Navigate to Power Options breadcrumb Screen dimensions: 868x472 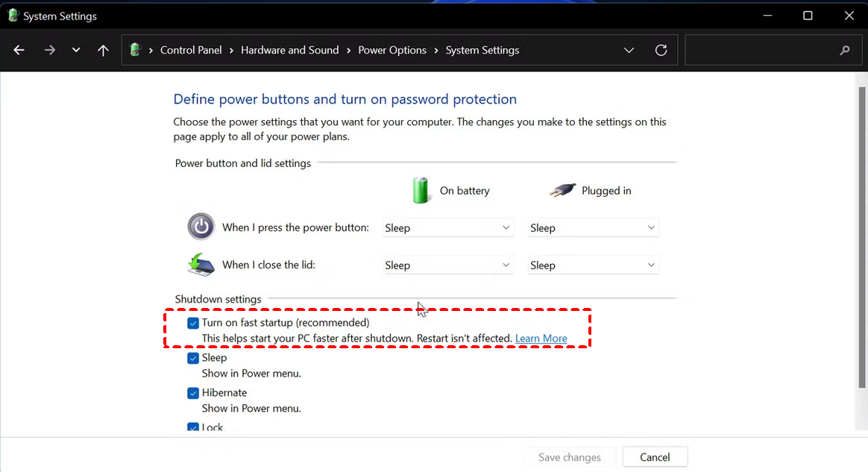point(392,50)
